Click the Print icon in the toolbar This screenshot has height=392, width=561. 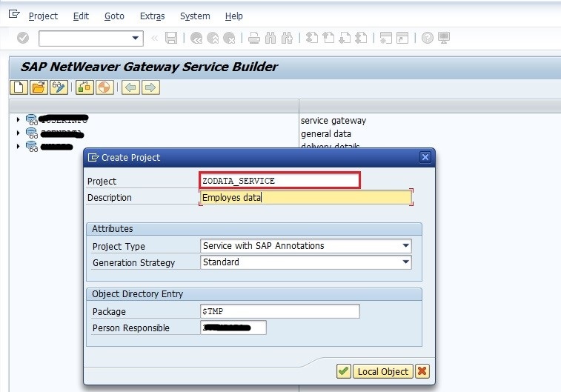(254, 38)
